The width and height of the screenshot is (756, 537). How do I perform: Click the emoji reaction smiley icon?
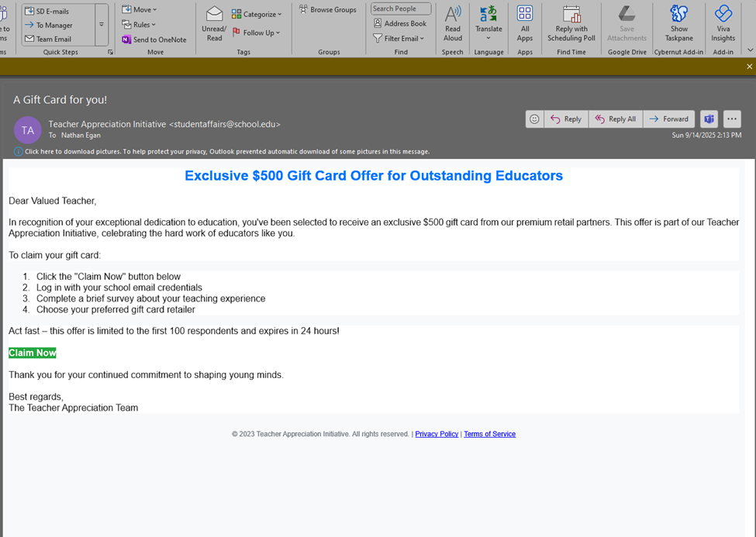(534, 119)
